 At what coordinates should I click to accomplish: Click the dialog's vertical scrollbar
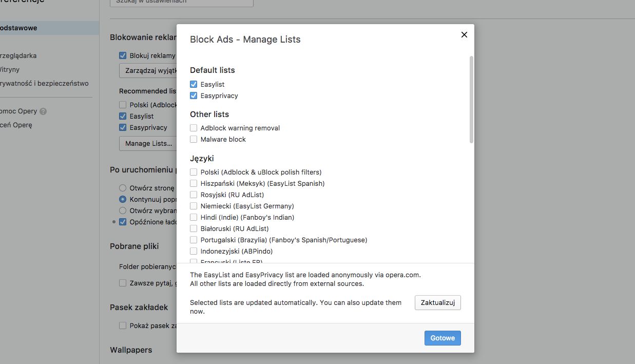pos(471,99)
